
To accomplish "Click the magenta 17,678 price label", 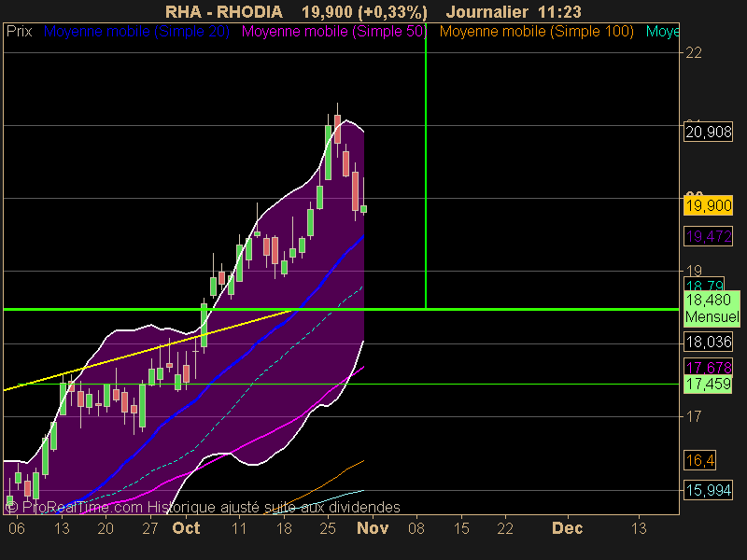I will [708, 367].
